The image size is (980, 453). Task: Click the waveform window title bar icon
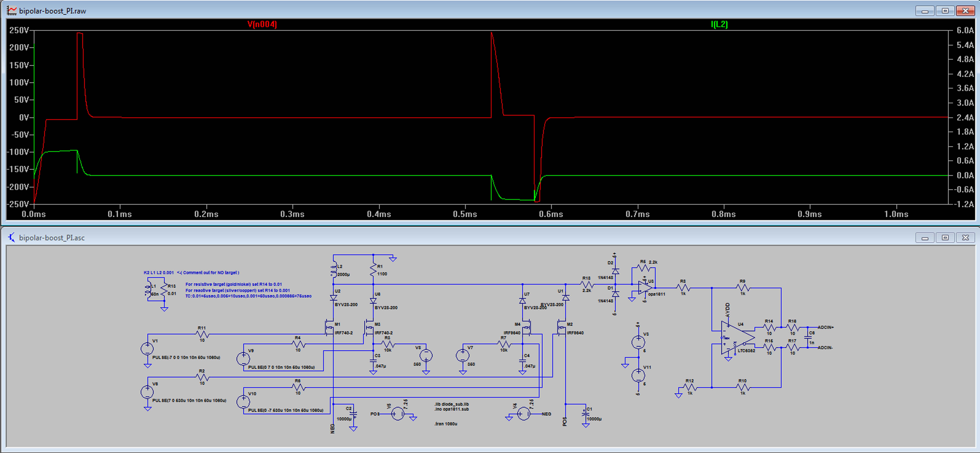[x=12, y=11]
